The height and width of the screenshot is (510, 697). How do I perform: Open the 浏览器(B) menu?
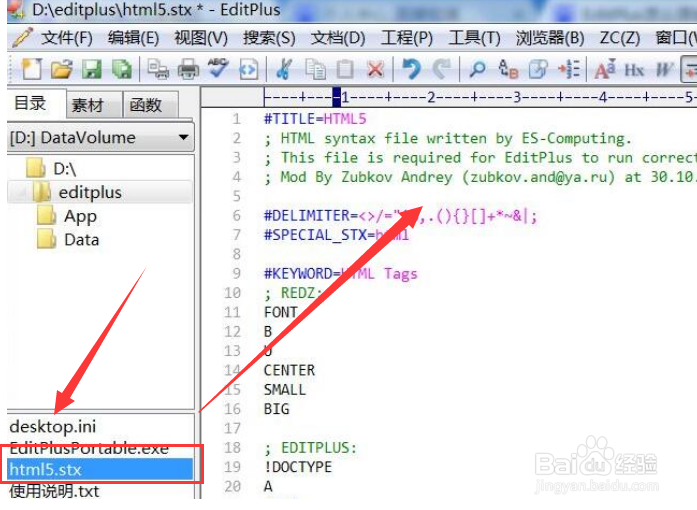point(550,38)
